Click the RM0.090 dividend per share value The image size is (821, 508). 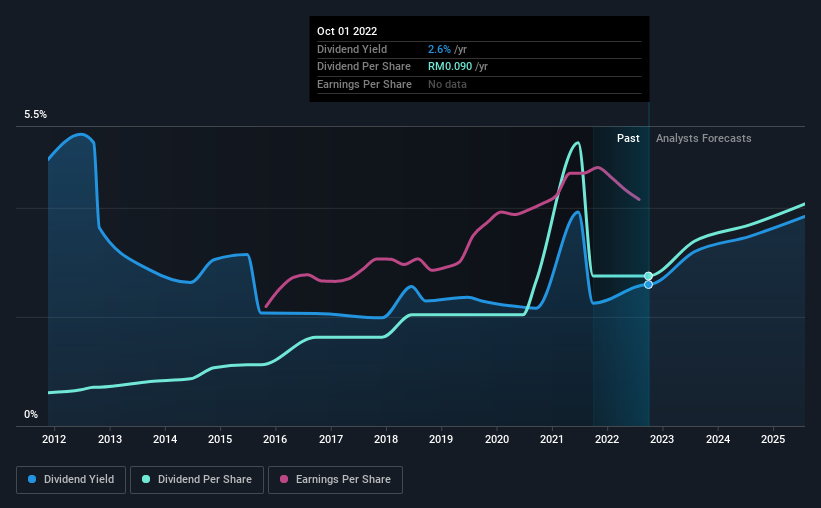[x=450, y=67]
